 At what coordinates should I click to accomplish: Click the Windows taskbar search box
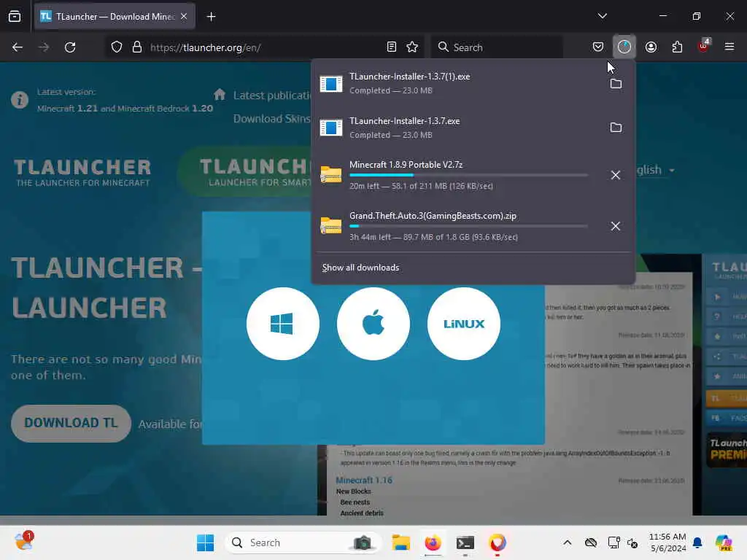point(303,542)
